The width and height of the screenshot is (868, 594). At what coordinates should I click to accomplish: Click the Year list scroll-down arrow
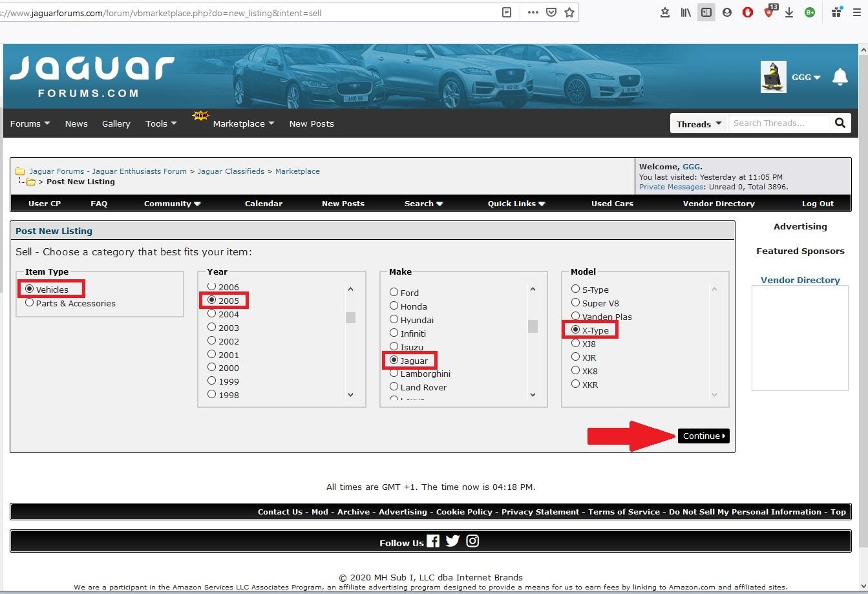tap(350, 394)
